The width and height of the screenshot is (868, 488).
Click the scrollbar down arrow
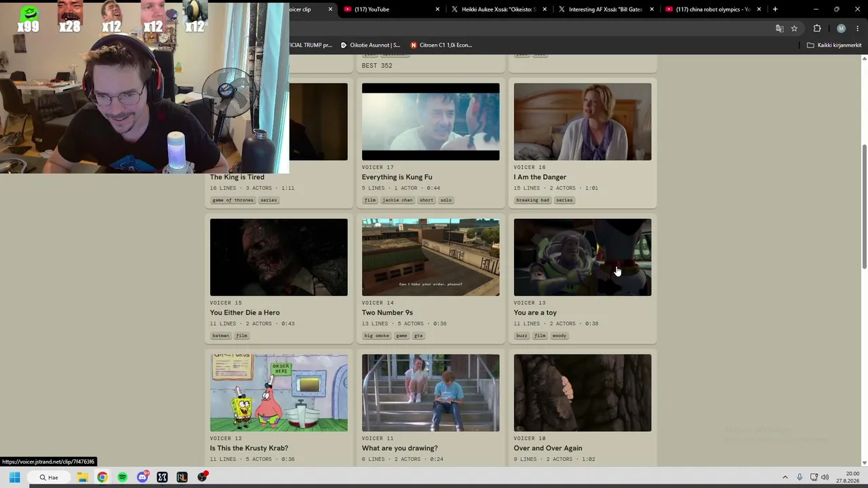(x=864, y=462)
